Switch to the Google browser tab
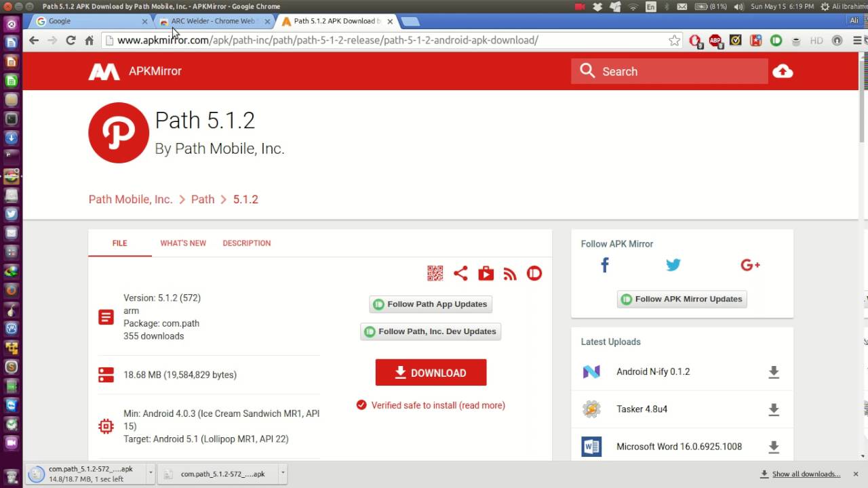This screenshot has width=868, height=488. 92,21
